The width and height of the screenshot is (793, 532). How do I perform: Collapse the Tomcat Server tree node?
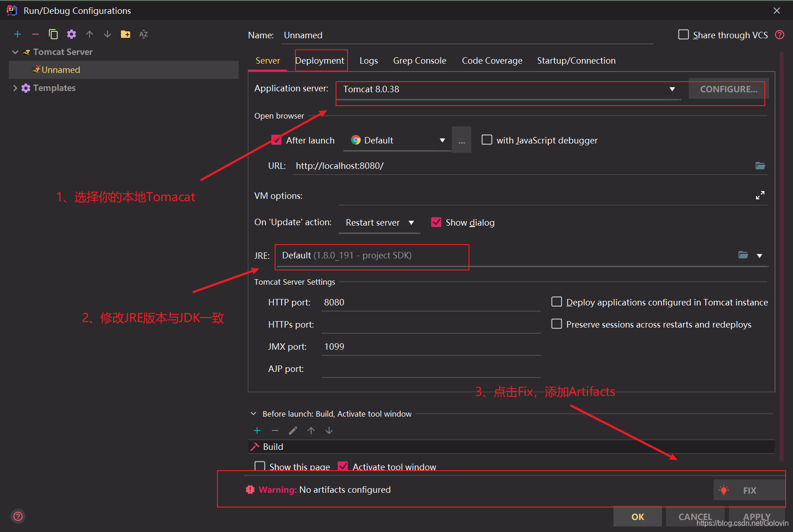click(15, 52)
